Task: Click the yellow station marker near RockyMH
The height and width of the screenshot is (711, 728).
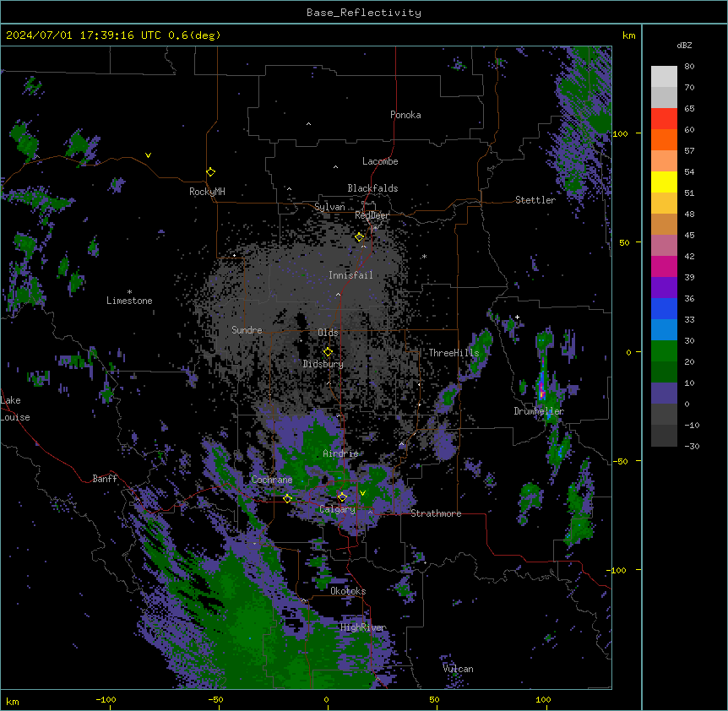Action: (x=210, y=171)
